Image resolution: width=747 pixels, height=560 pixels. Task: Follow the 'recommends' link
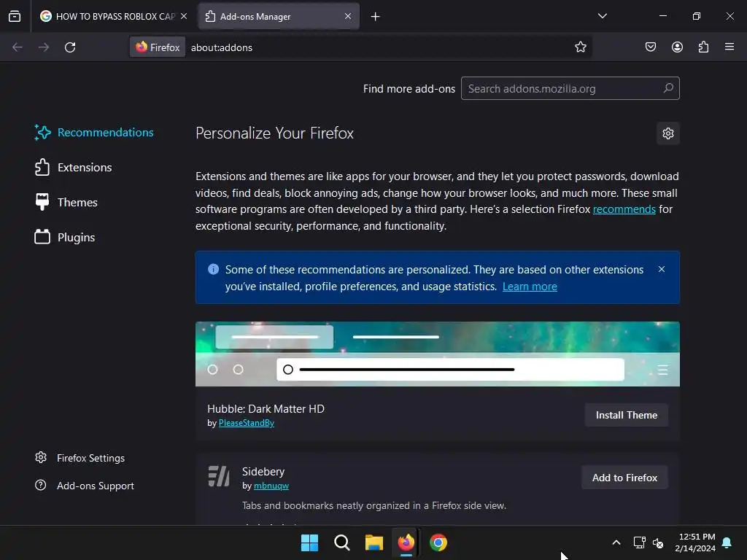pyautogui.click(x=624, y=209)
